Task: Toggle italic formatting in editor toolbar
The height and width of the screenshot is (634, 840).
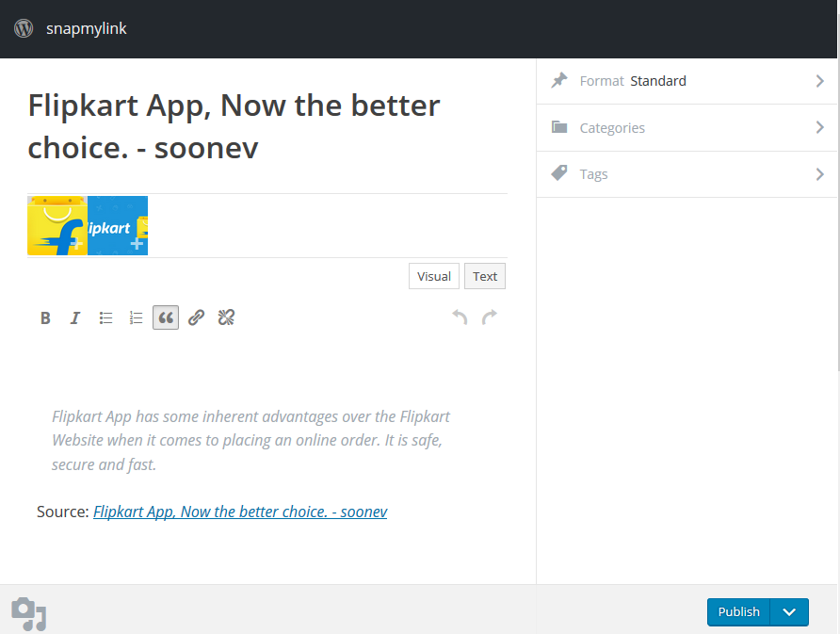Action: [75, 317]
